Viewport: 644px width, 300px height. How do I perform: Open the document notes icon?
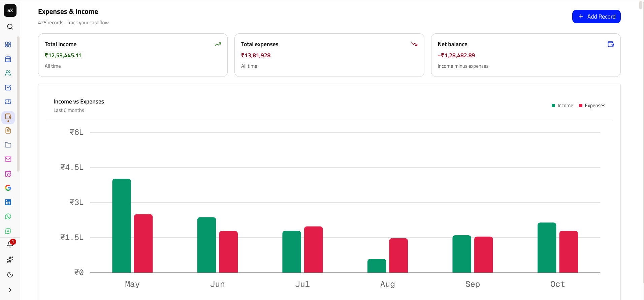[8, 130]
